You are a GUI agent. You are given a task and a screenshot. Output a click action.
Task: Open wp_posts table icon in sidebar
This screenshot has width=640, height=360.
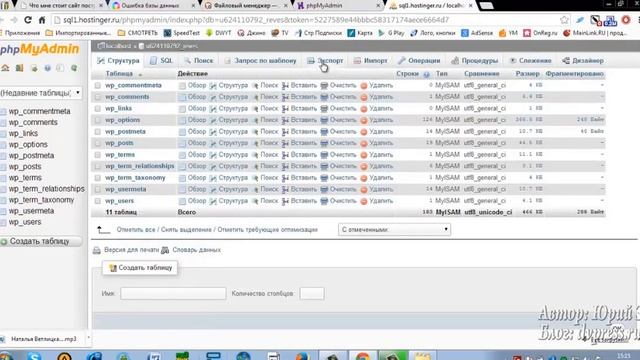pyautogui.click(x=4, y=167)
